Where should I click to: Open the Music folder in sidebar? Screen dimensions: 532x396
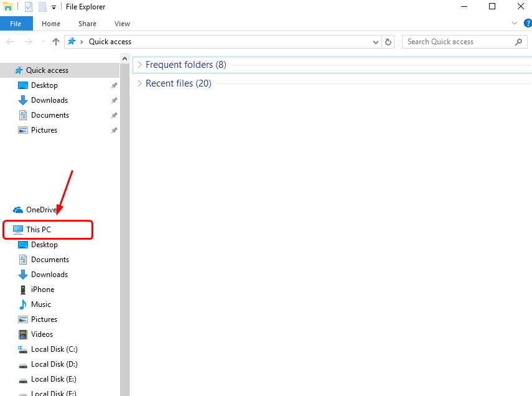coord(41,304)
